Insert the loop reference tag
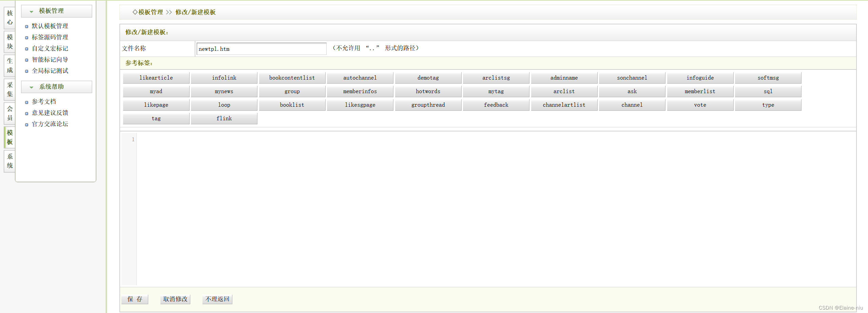Screen dimensions: 868x313 point(224,105)
